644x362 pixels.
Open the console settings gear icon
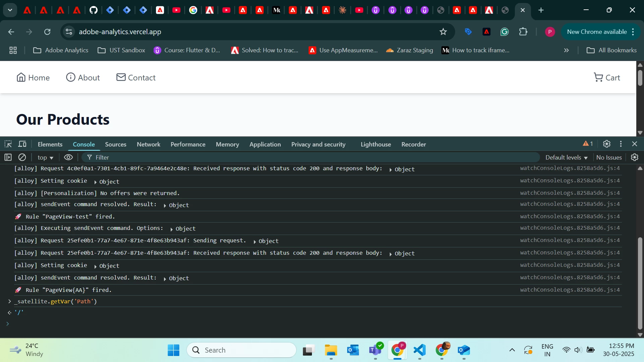click(634, 157)
